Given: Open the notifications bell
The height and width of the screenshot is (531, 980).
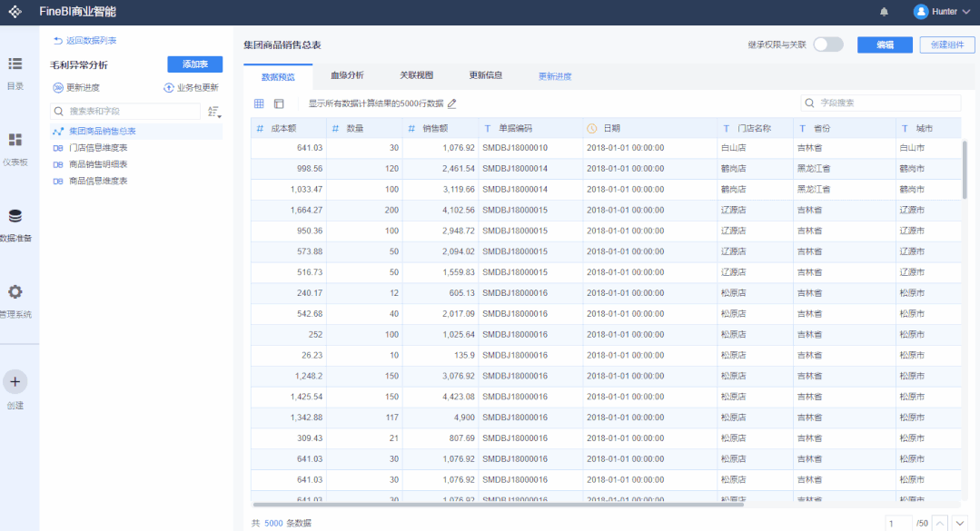Looking at the screenshot, I should coord(884,12).
